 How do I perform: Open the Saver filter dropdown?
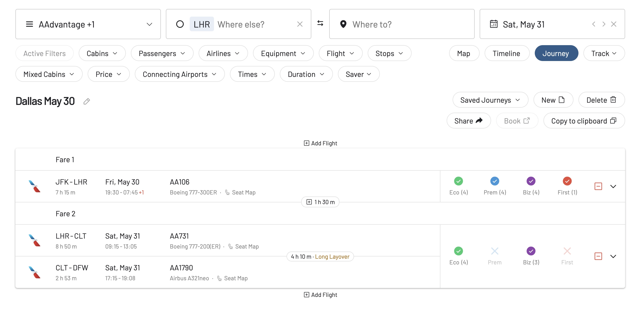point(358,74)
